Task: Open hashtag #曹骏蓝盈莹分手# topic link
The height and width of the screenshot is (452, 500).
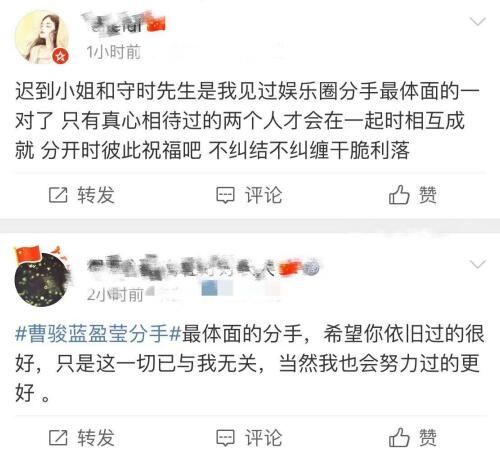Action: [98, 334]
